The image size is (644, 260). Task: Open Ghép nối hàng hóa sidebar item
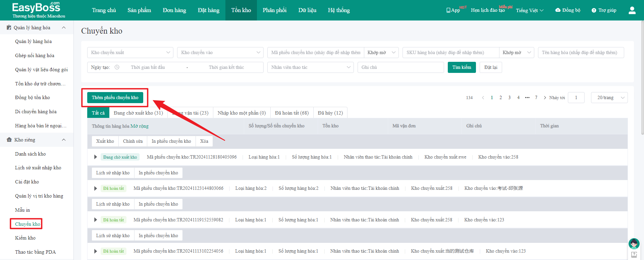[x=35, y=55]
